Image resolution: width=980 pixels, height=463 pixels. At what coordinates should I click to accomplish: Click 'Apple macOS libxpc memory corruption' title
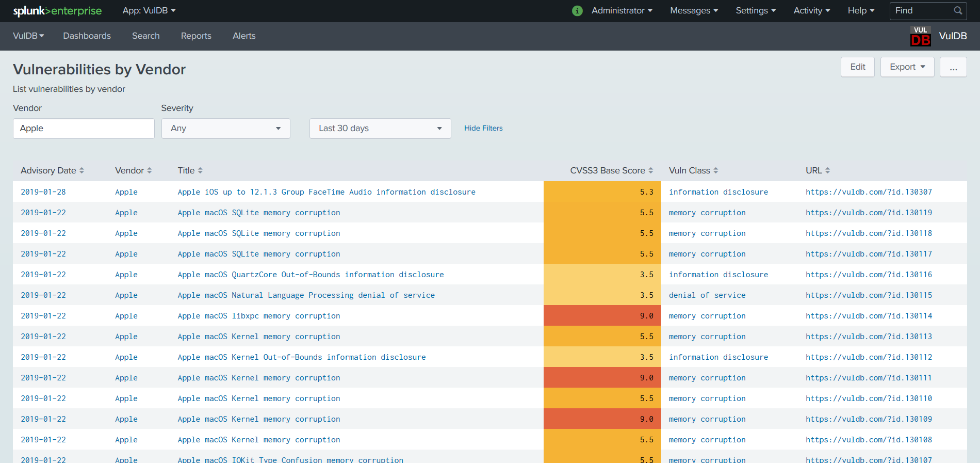(259, 316)
